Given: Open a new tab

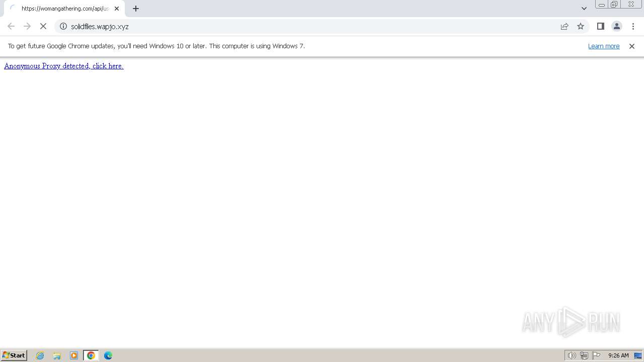Looking at the screenshot, I should click(x=136, y=9).
